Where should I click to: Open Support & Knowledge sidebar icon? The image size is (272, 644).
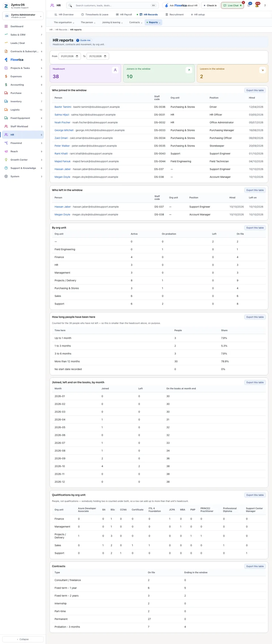coord(6,168)
